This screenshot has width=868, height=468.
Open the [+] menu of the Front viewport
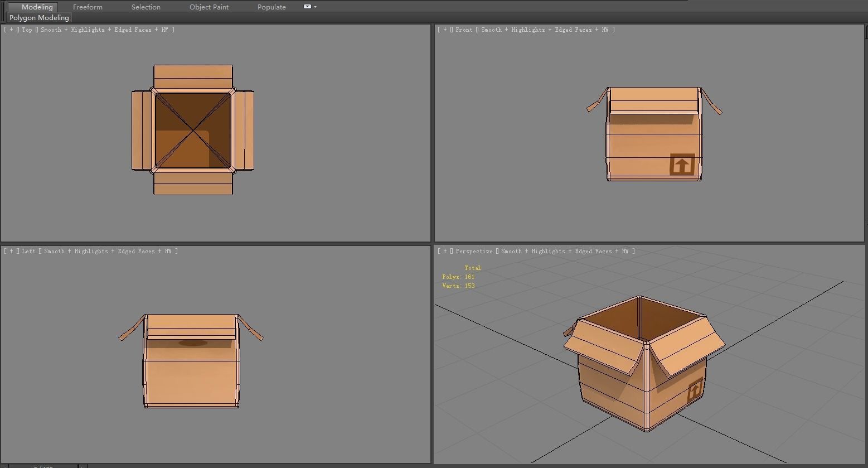(445, 30)
